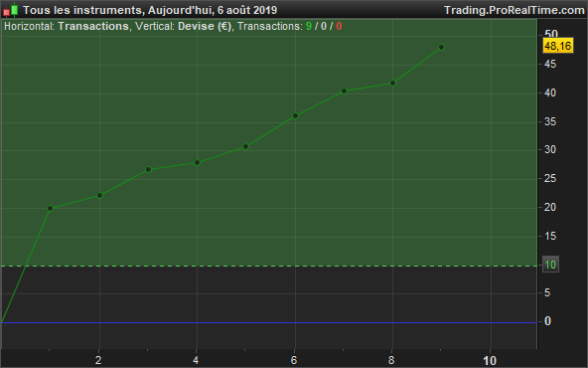Click the red 0 losing transactions count
The width and height of the screenshot is (588, 368).
[339, 26]
